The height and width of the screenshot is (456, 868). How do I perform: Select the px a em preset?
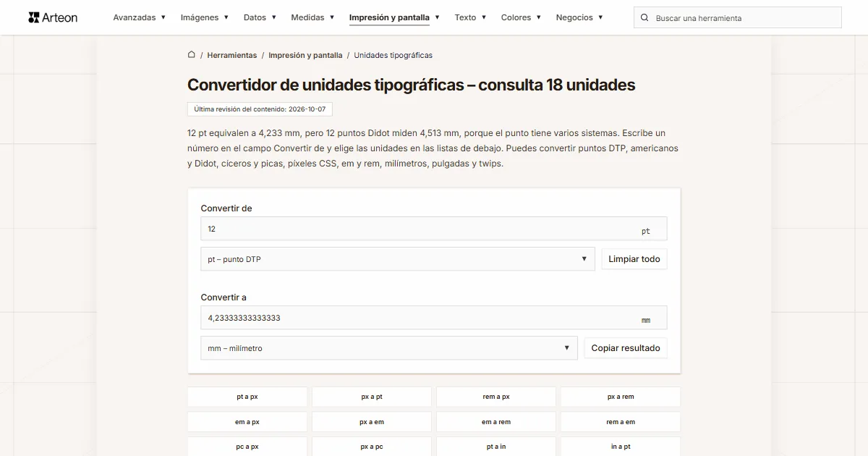(372, 422)
